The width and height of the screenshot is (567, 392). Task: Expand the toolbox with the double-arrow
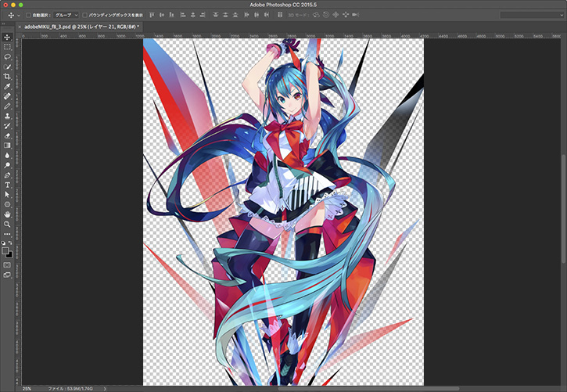(x=4, y=23)
